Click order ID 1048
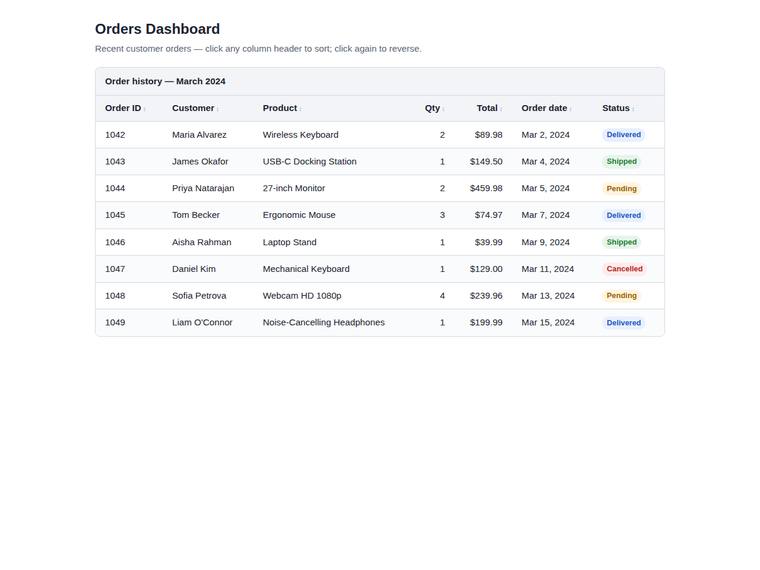Screen dimensions: 760x570 tap(115, 295)
